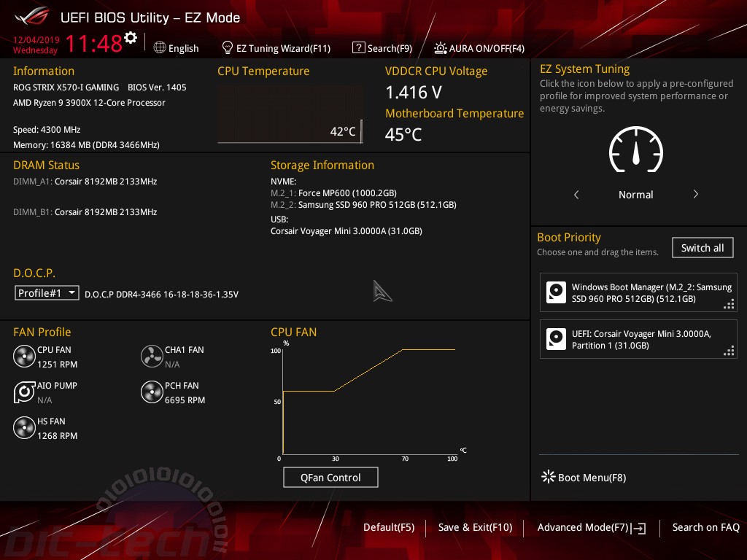Click M.2_1 Force MP600 storage entry

point(333,192)
